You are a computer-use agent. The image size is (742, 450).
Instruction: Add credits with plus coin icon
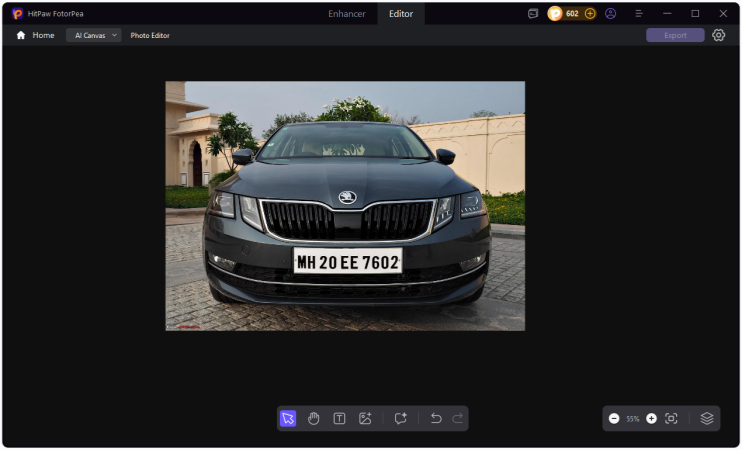point(590,14)
